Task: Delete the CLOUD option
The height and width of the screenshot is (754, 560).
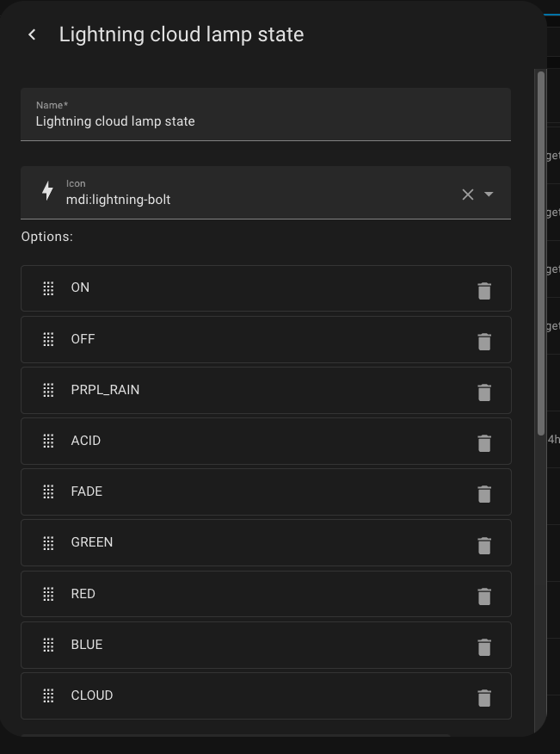Action: [x=484, y=698]
